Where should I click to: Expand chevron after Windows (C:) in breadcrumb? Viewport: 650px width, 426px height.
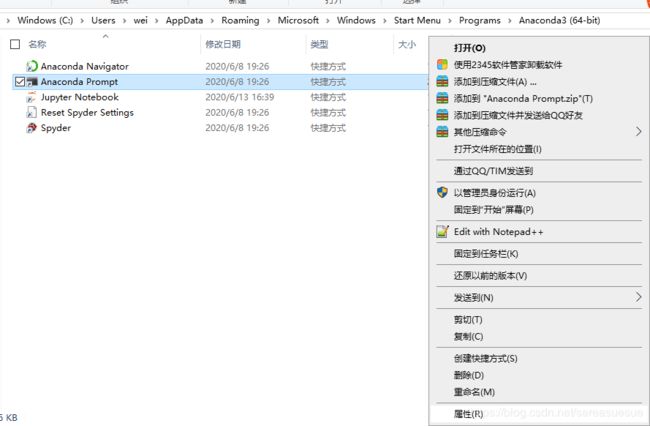click(82, 21)
